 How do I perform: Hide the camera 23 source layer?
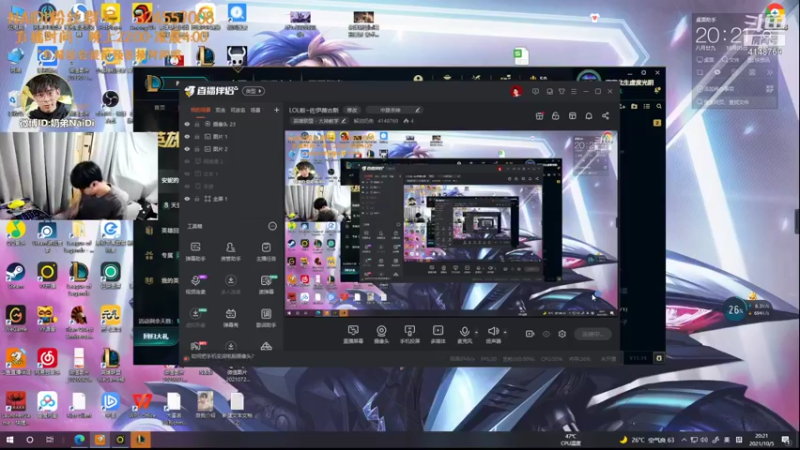coord(187,124)
